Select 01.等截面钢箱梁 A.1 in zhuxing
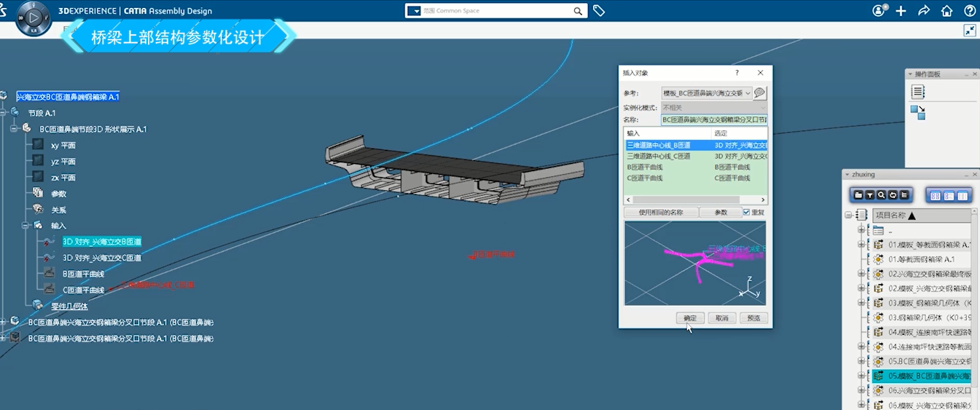Viewport: 980px width, 410px height. [921, 259]
